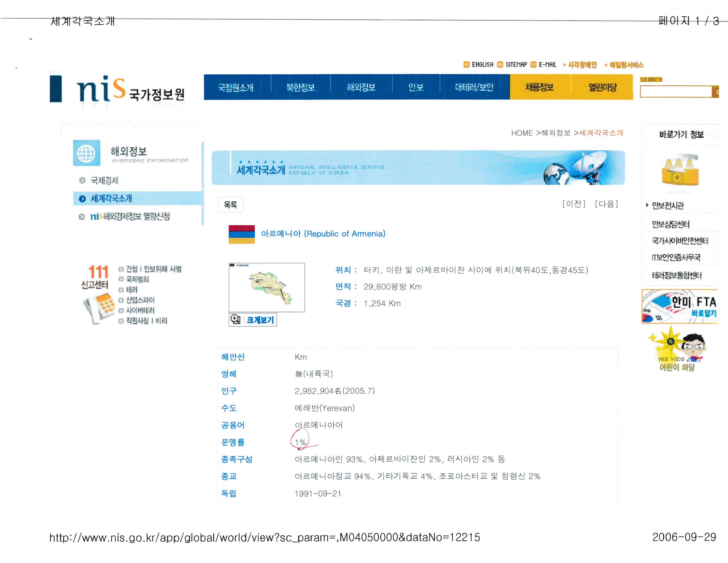This screenshot has height=563, width=728.
Task: Select the 국제경제 sidebar bullet item
Action: tap(104, 180)
